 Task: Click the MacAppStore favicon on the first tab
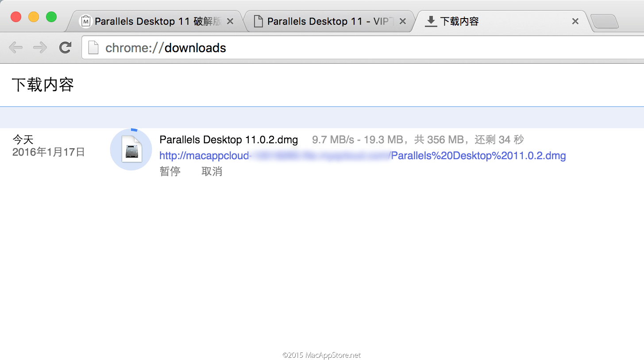click(x=85, y=20)
